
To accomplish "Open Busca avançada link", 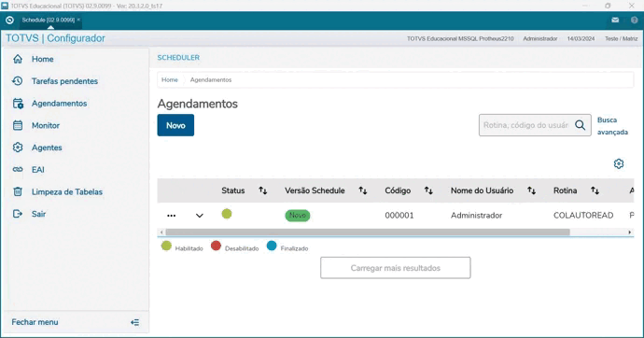I will click(612, 126).
